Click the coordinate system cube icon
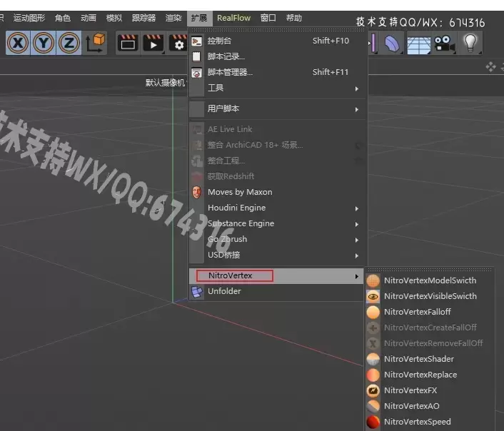This screenshot has width=504, height=431. [x=96, y=43]
